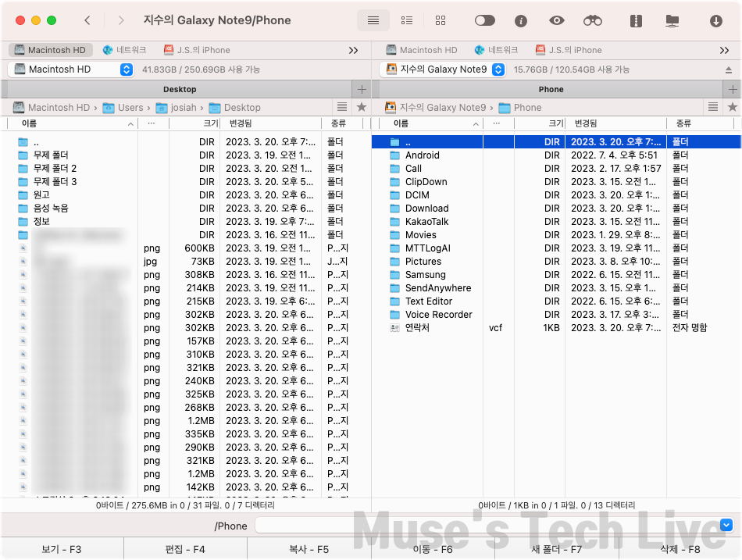Screen dimensions: 742x560
Task: Select the Phone tab in right pane
Action: 551,90
